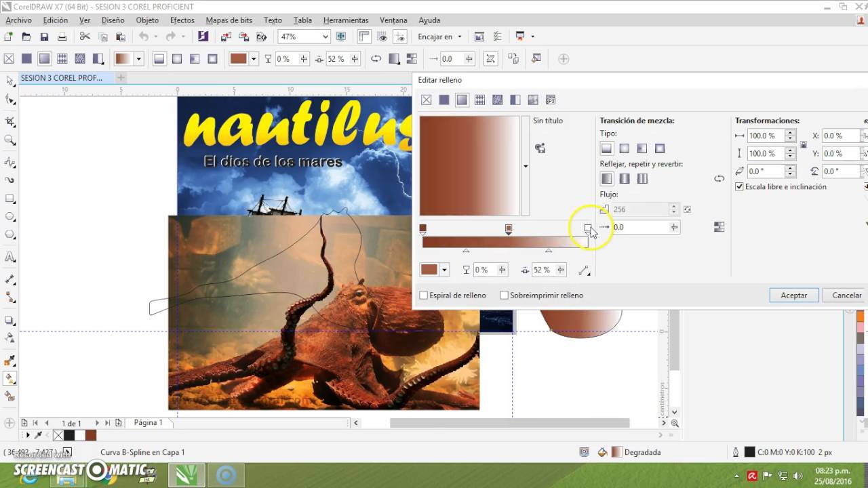
Task: Click the skew 0.0 ° input field
Action: pos(766,171)
